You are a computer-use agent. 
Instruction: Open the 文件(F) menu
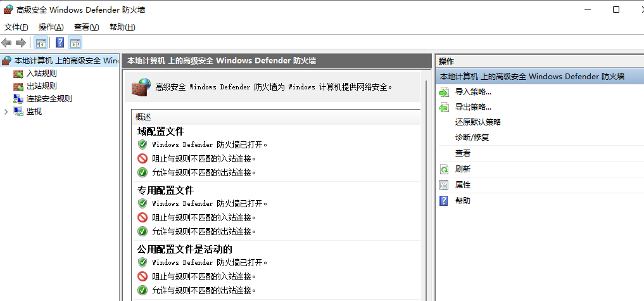[16, 27]
